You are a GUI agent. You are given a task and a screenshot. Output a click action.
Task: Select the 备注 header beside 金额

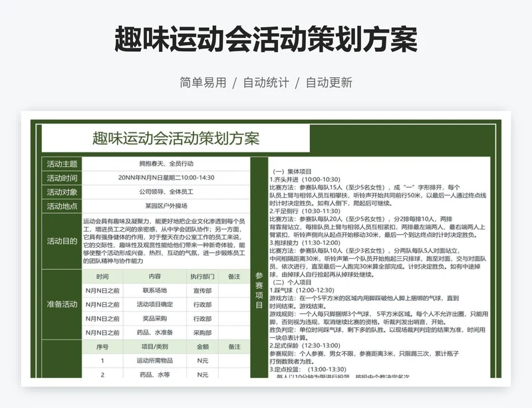(x=234, y=347)
